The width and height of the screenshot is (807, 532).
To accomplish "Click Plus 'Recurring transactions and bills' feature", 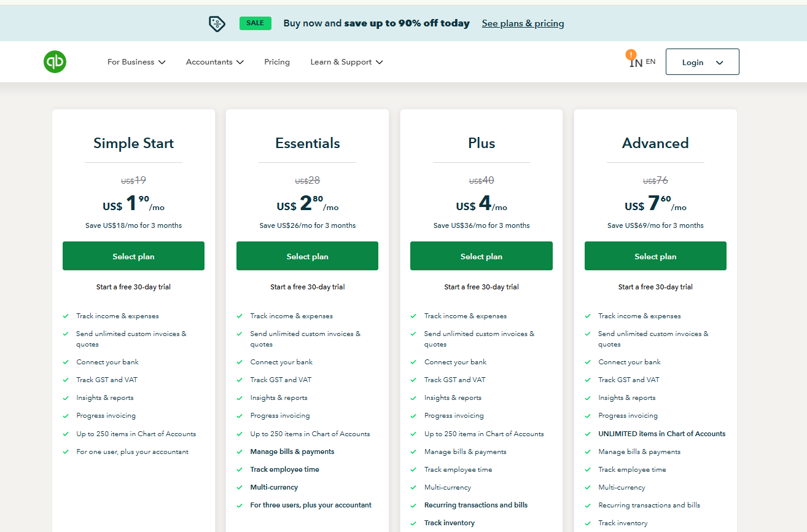I will (x=476, y=505).
